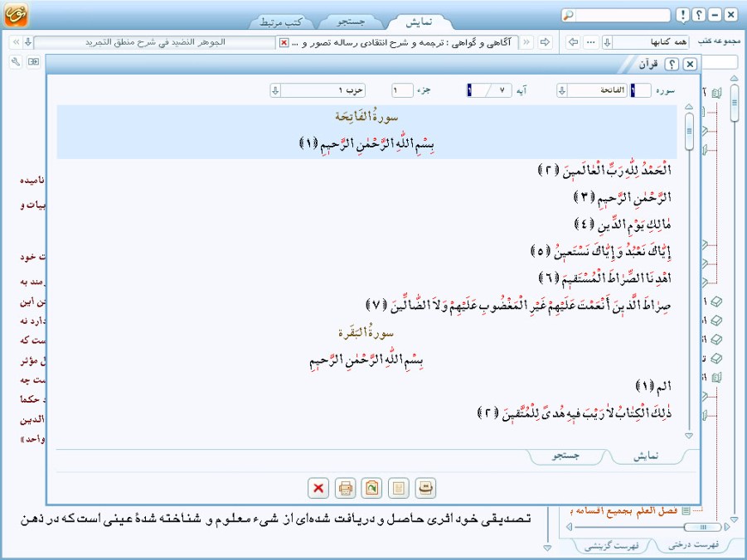Image resolution: width=747 pixels, height=560 pixels.
Task: Click the double chevron left of the open tabs
Action: tap(17, 42)
